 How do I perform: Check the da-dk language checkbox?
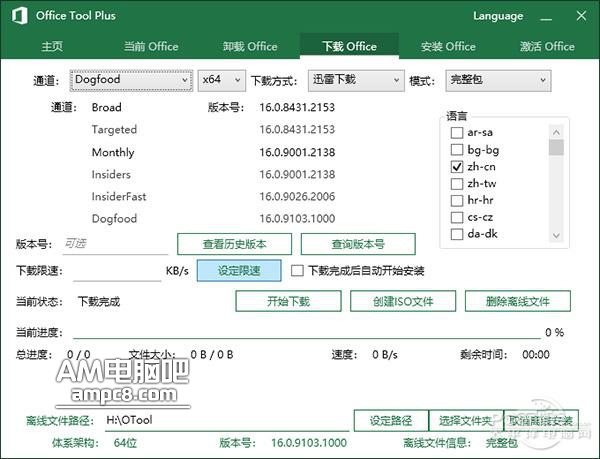[x=457, y=234]
